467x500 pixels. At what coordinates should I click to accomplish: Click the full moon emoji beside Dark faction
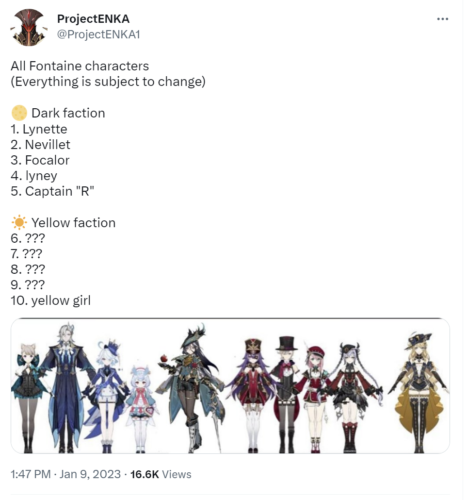tap(19, 113)
